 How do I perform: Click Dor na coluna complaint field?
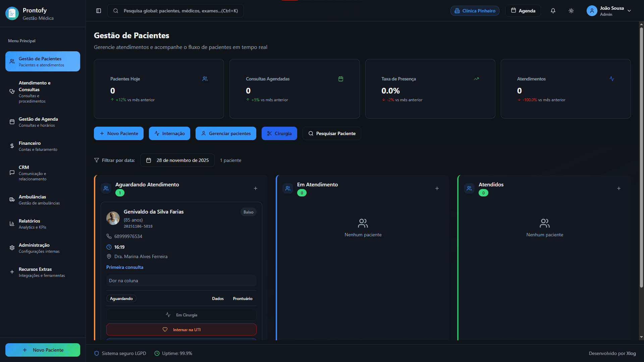(181, 281)
